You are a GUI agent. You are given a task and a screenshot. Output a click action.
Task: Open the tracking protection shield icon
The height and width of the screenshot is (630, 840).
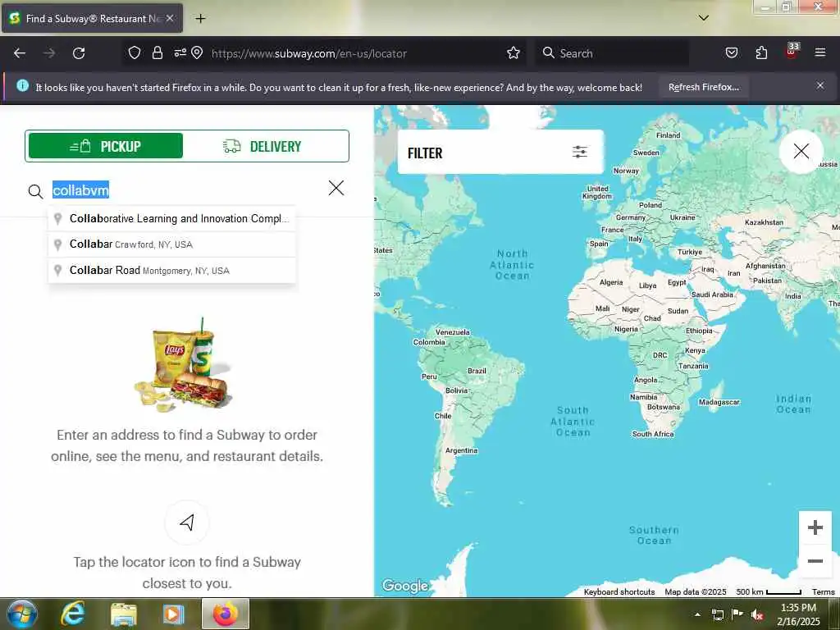(134, 53)
